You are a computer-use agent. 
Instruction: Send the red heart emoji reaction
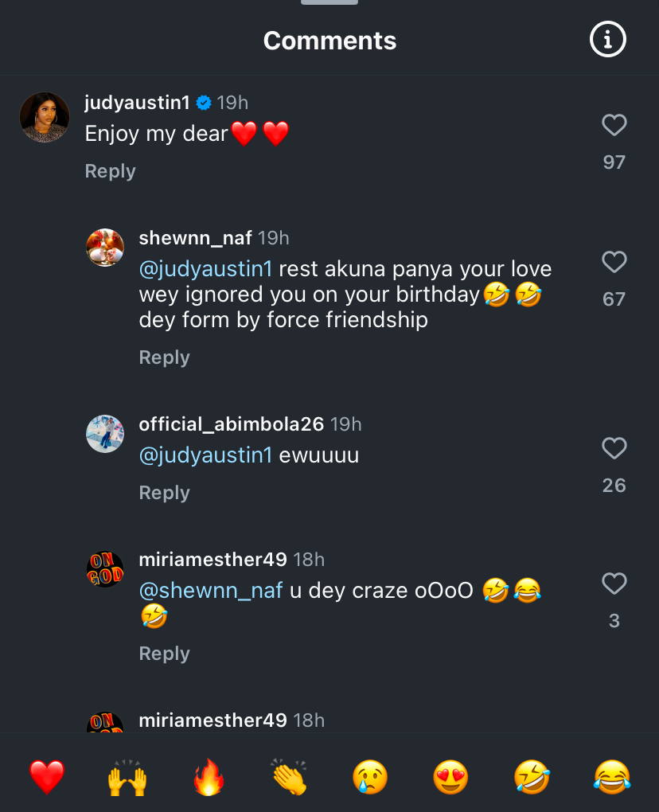[x=47, y=777]
